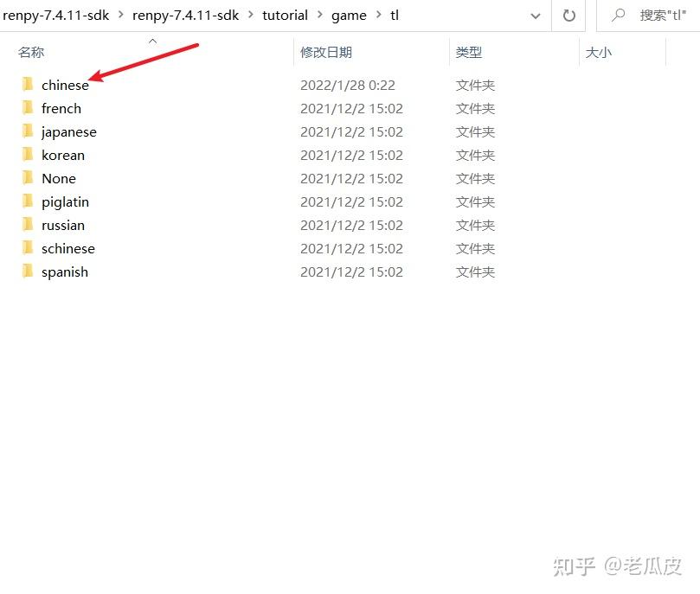Open the japanese folder icon
Viewport: 700px width, 594px height.
point(28,131)
